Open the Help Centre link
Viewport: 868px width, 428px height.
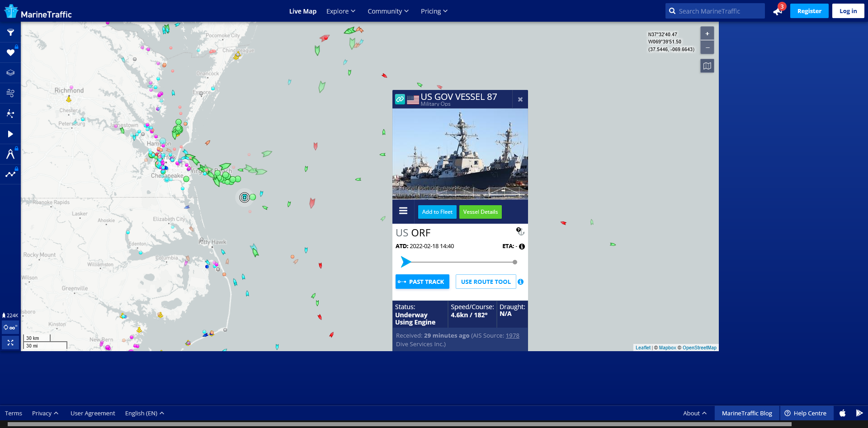coord(806,413)
